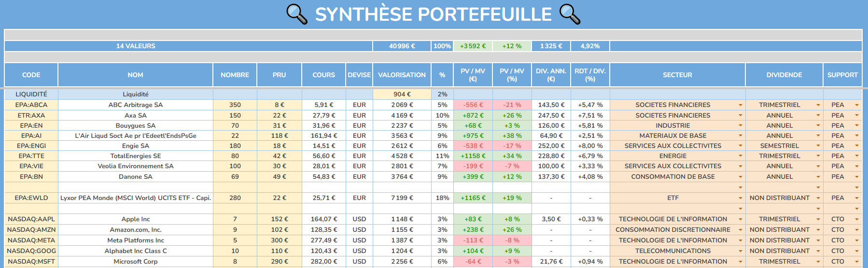Select total gain cell +3 592 €
Viewport: 868px width, 268px height.
tap(473, 46)
